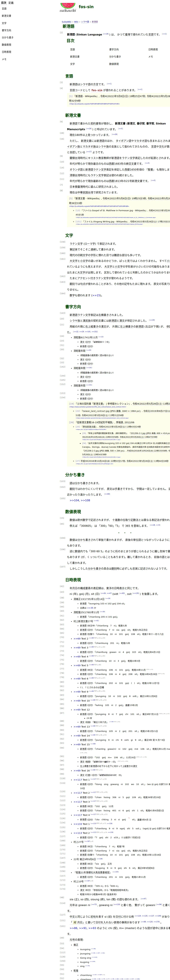170x980 pixels.
Task: Go to 文字 via sidebar list
Action: [x=4, y=23]
